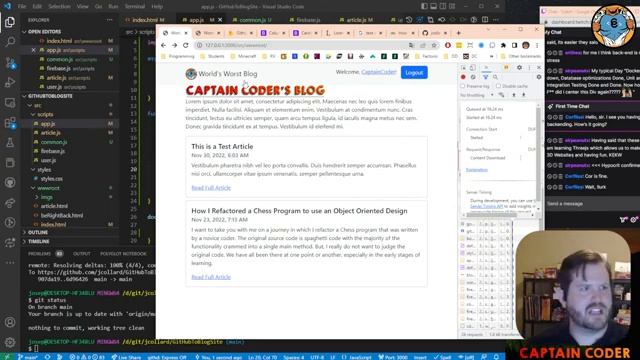Close app.js in Open Editors list
This screenshot has height=360, width=640.
(x=33, y=50)
